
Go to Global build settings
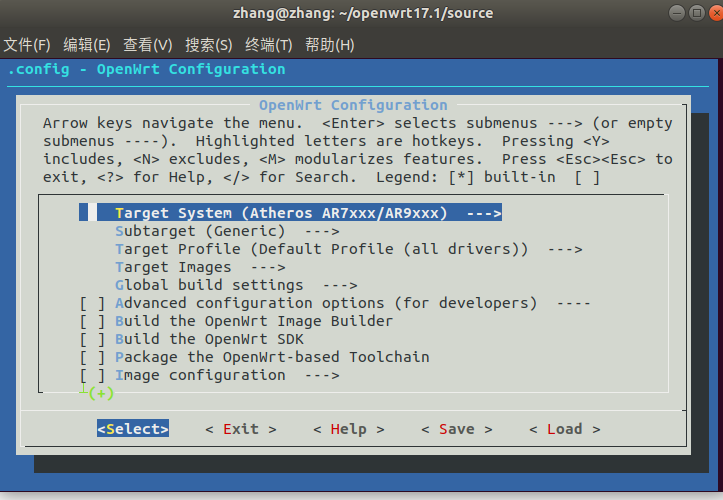pos(236,285)
